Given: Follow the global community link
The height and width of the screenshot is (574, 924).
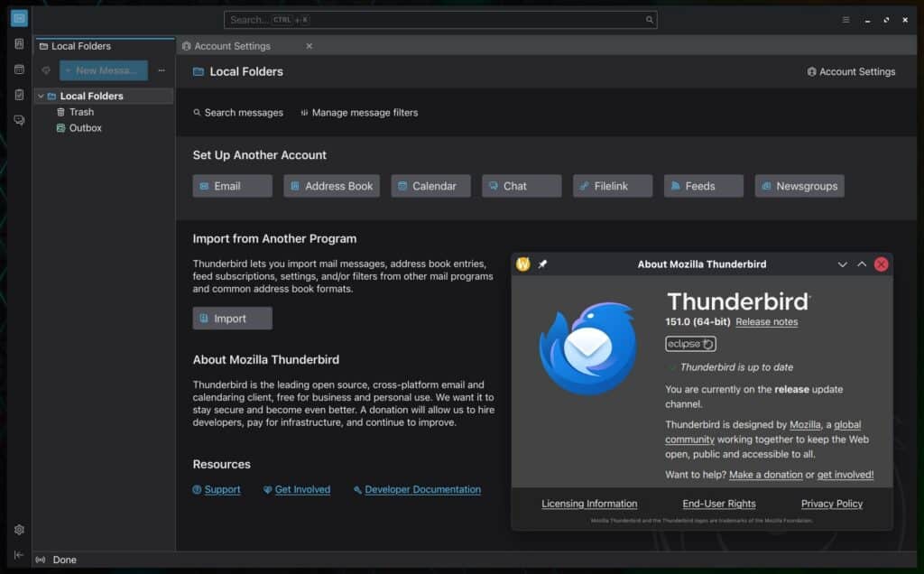Looking at the screenshot, I should [847, 424].
